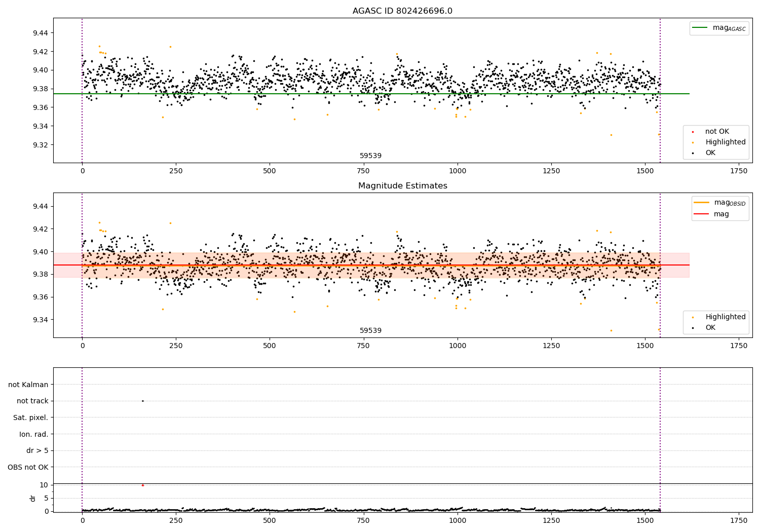This screenshot has width=760, height=532.
Task: Click the 'Sat. pixel.' axis label
Action: coord(31,417)
